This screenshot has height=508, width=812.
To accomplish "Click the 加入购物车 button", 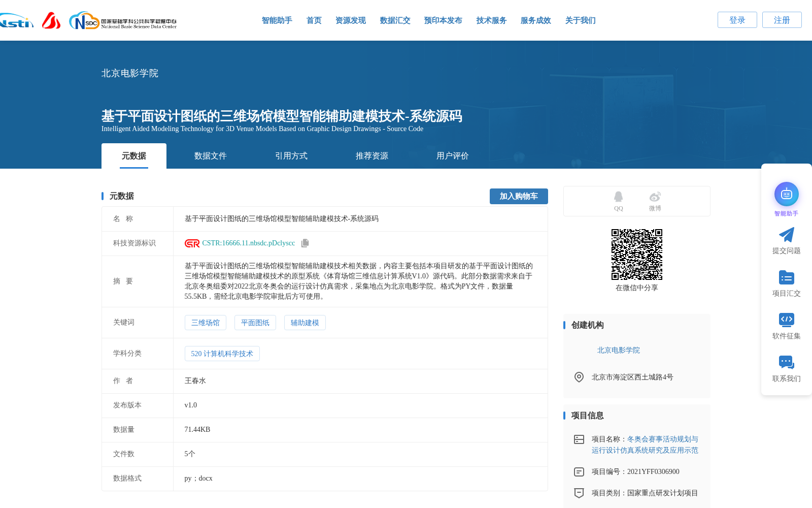I will [x=519, y=196].
